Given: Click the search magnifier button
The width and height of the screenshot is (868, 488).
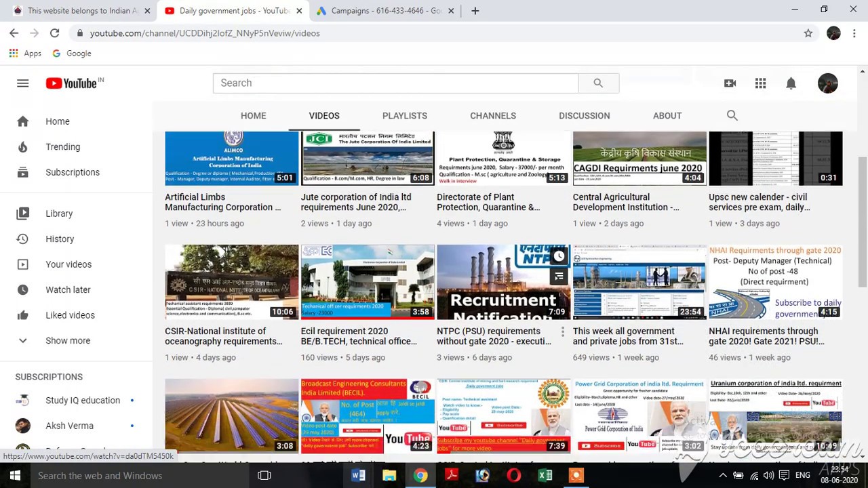Looking at the screenshot, I should pos(598,83).
